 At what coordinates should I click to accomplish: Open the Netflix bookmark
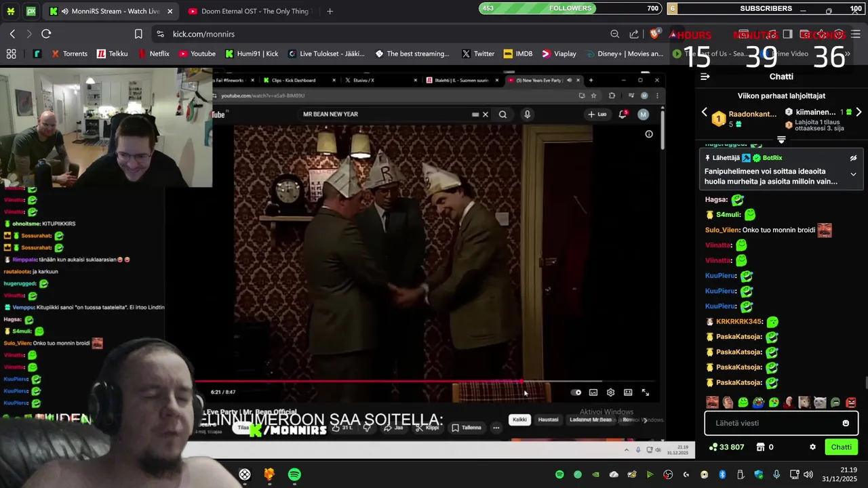[x=153, y=54]
